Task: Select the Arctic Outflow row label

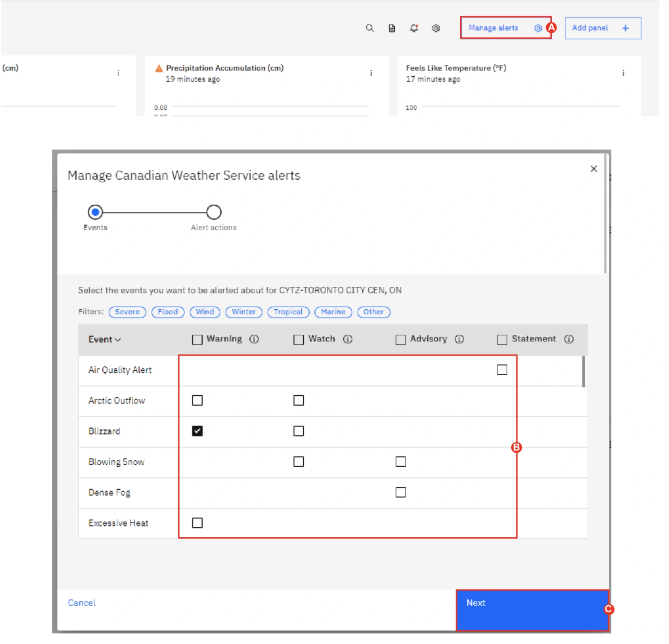Action: 117,400
